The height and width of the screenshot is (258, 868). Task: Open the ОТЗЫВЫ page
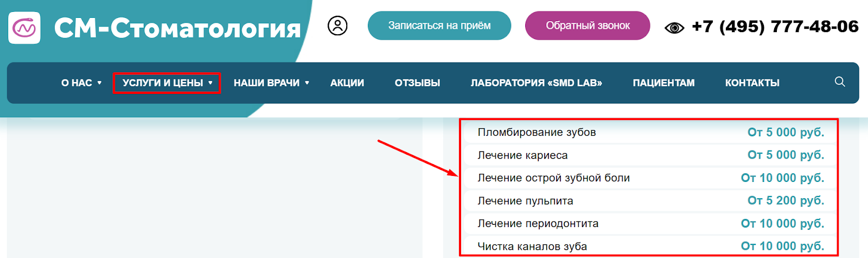click(x=417, y=83)
